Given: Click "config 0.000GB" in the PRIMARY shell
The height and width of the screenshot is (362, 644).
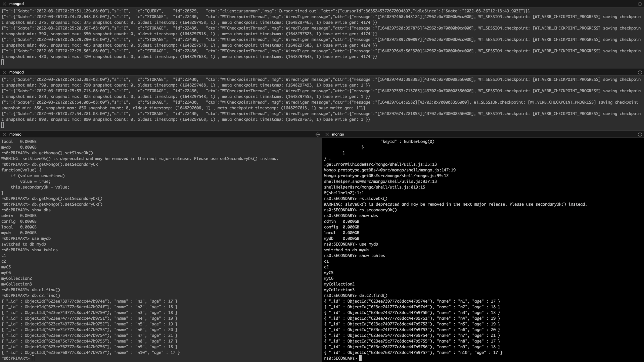Looking at the screenshot, I should click(19, 221).
